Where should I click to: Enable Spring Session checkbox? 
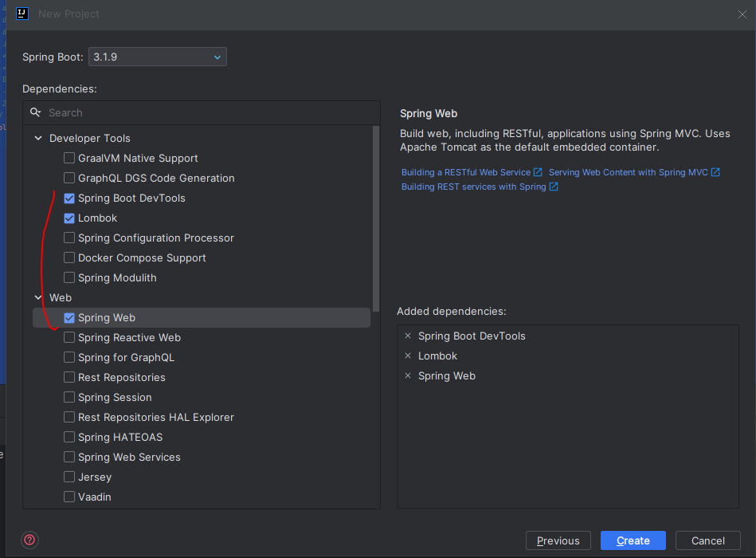(69, 398)
